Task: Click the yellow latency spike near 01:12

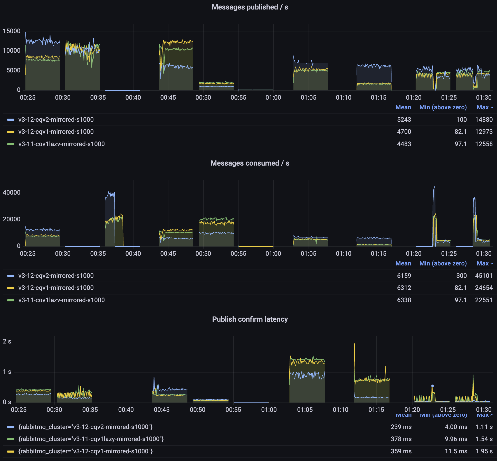Action: (354, 362)
